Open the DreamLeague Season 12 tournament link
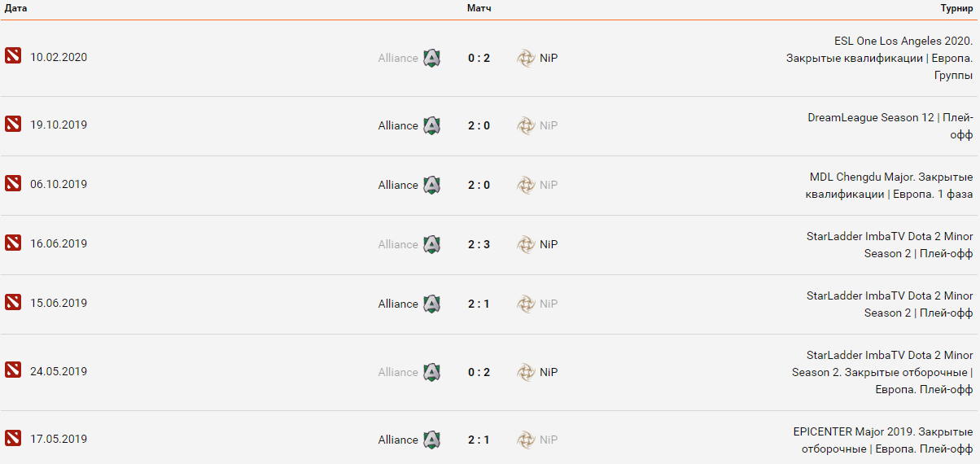Image resolution: width=980 pixels, height=464 pixels. 890,125
